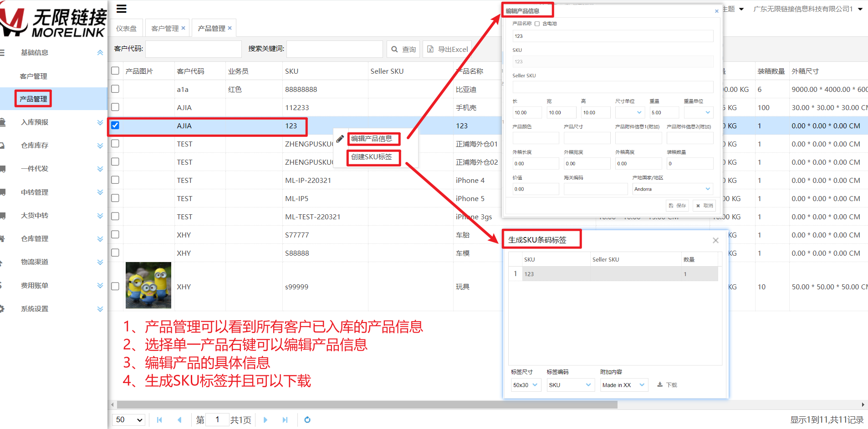Close the 产品管理 tab with its x

[x=230, y=28]
